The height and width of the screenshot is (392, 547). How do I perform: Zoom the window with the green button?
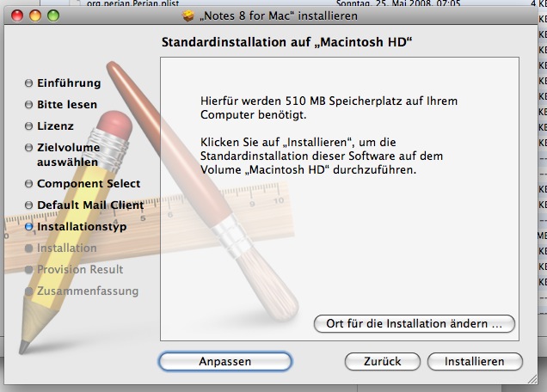(53, 15)
